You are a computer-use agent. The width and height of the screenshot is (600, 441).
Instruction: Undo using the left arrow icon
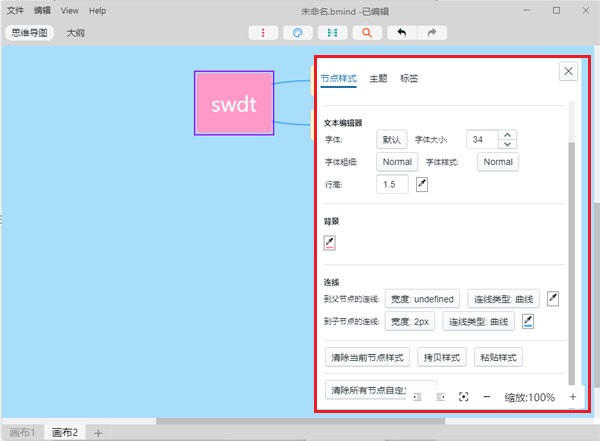tap(401, 33)
